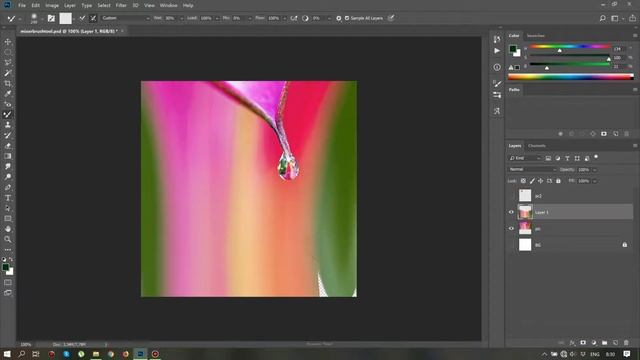Click the color spectrum ramp in Color panel
Image resolution: width=640 pixels, height=360 pixels.
pos(571,77)
